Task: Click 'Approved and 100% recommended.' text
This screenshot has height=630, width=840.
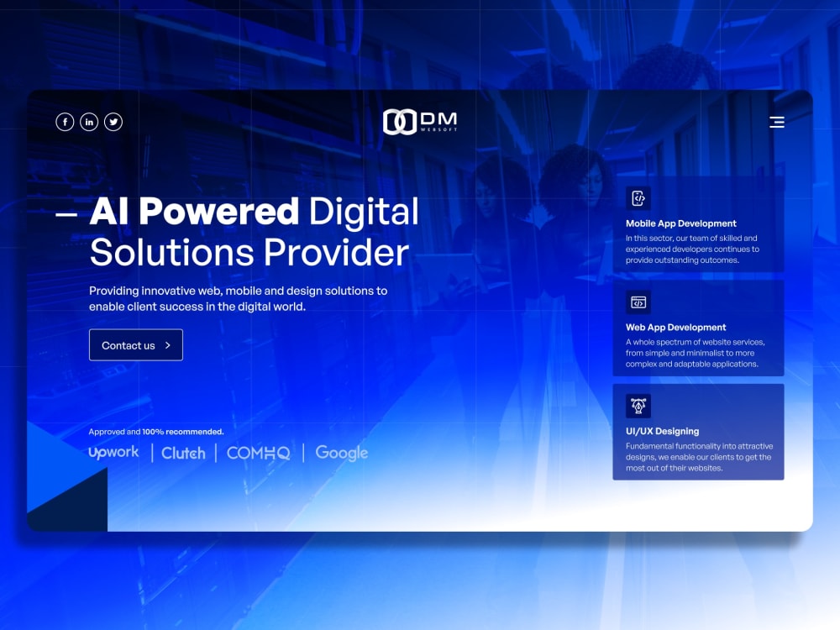Action: [156, 432]
